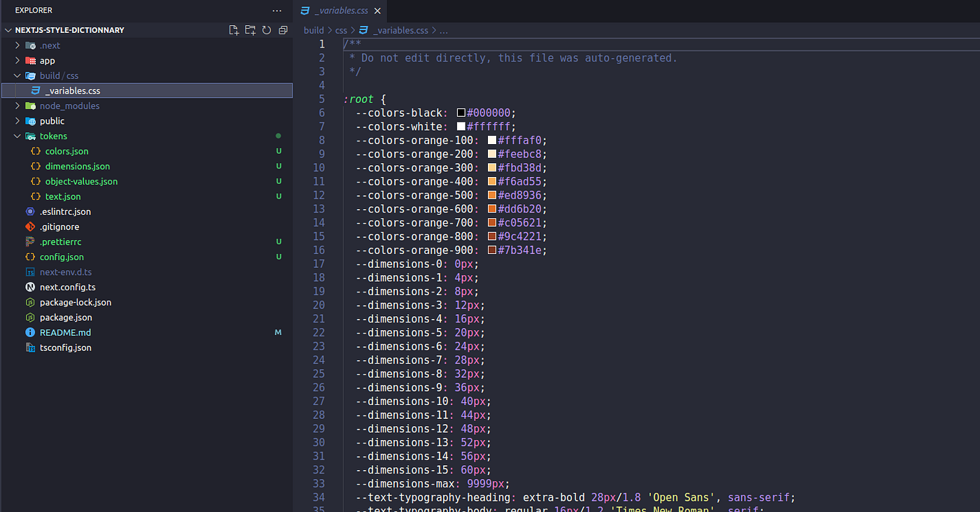The image size is (980, 512).
Task: Click line number 17 in the gutter
Action: 318,264
